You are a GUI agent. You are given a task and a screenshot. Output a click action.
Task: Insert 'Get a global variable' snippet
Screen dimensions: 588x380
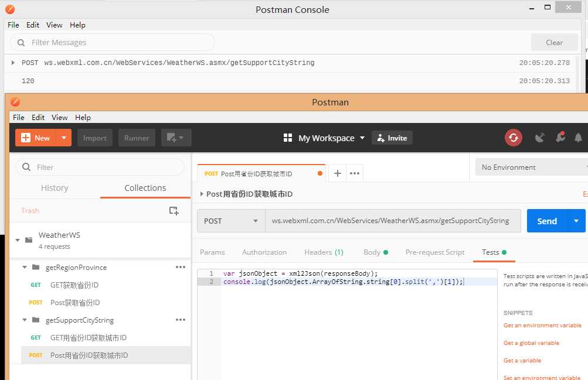tap(531, 343)
